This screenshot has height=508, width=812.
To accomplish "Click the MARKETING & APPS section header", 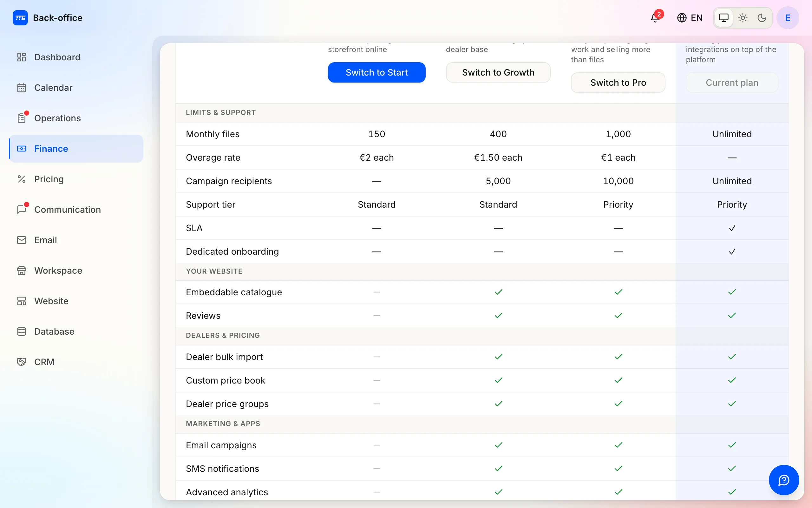I will click(223, 424).
